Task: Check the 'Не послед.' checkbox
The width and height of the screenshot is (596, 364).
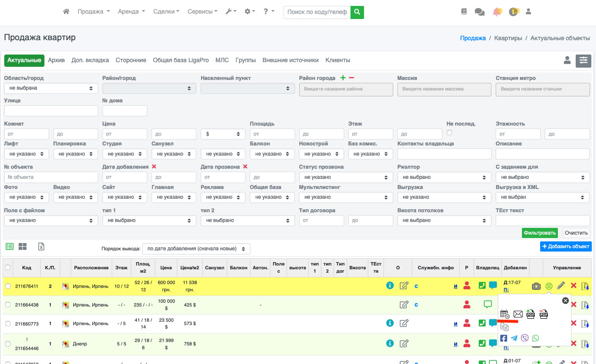Action: click(x=449, y=133)
